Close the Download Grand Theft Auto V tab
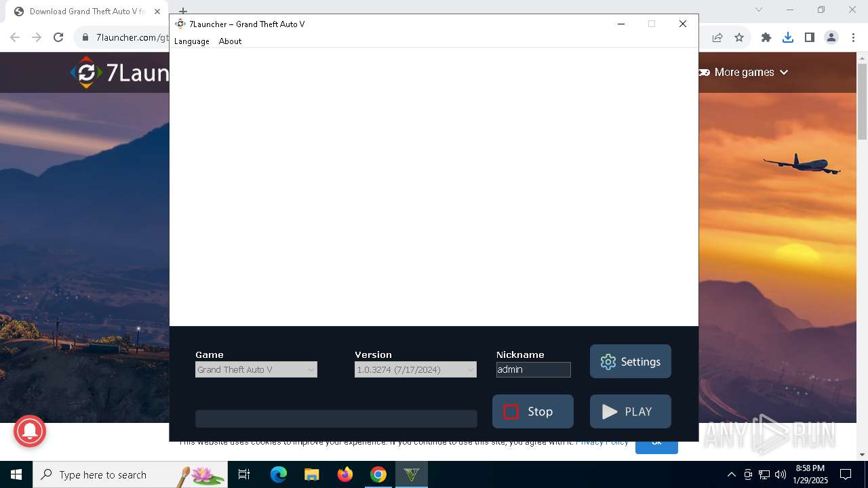This screenshot has width=868, height=488. pos(157,11)
